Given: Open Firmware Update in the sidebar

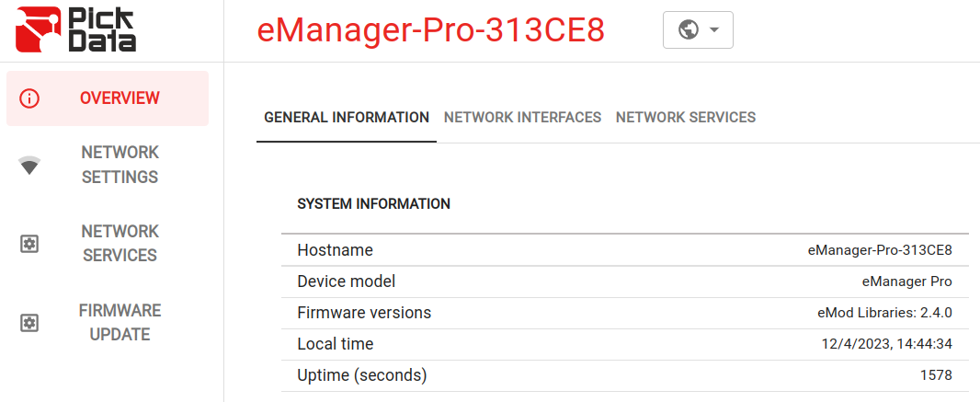Looking at the screenshot, I should (108, 323).
